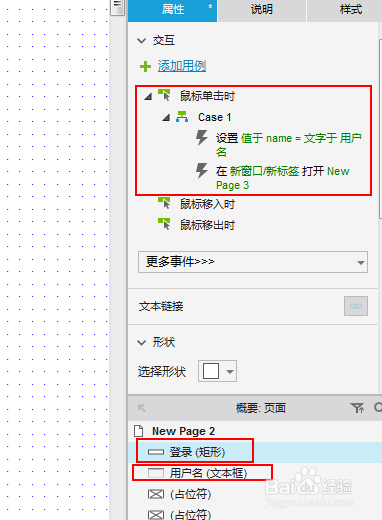Click the Case 1 flow icon
This screenshot has width=382, height=520.
(182, 117)
